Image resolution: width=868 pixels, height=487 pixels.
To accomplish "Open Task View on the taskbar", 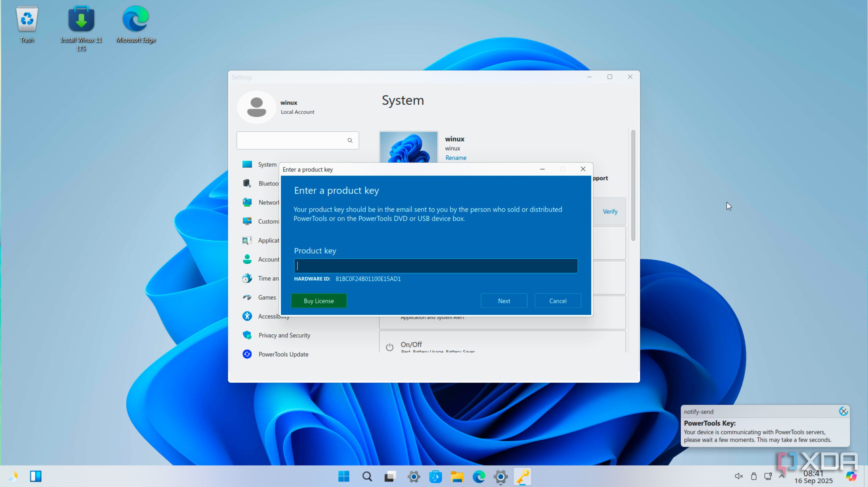I will pyautogui.click(x=390, y=476).
